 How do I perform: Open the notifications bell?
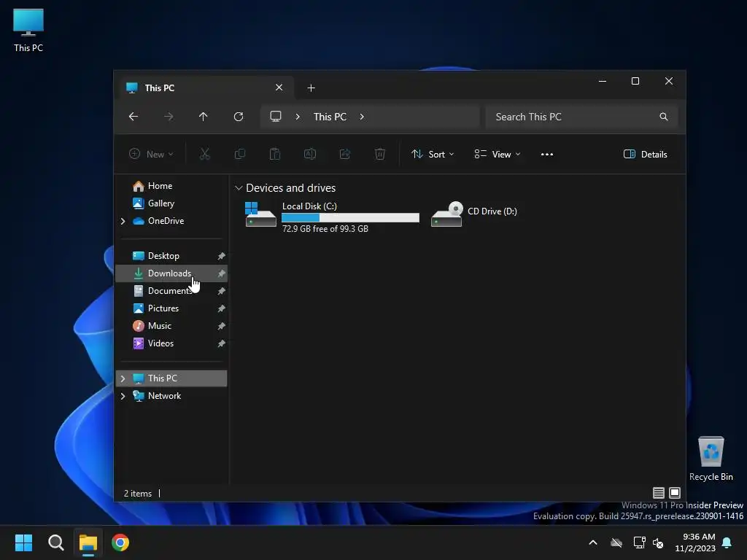click(x=727, y=542)
